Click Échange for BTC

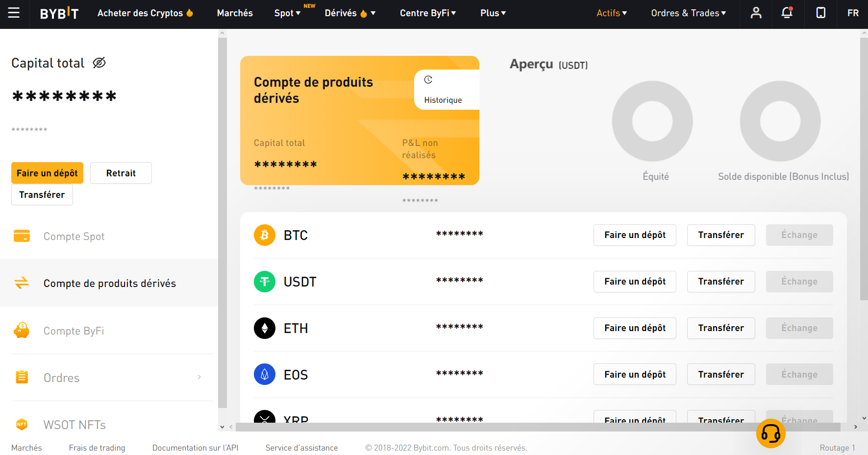tap(799, 235)
